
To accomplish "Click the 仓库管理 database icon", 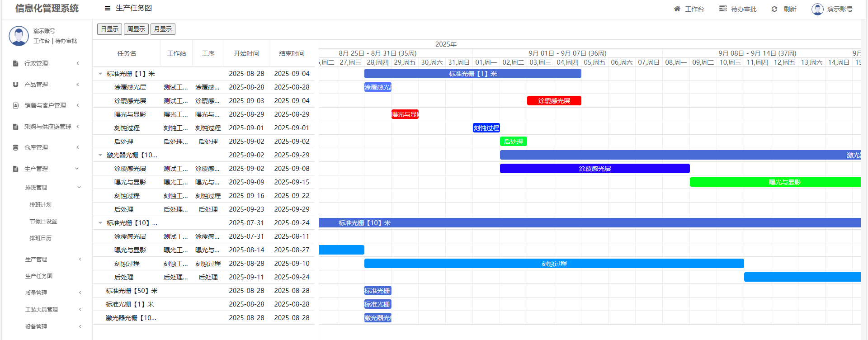I will coord(16,147).
